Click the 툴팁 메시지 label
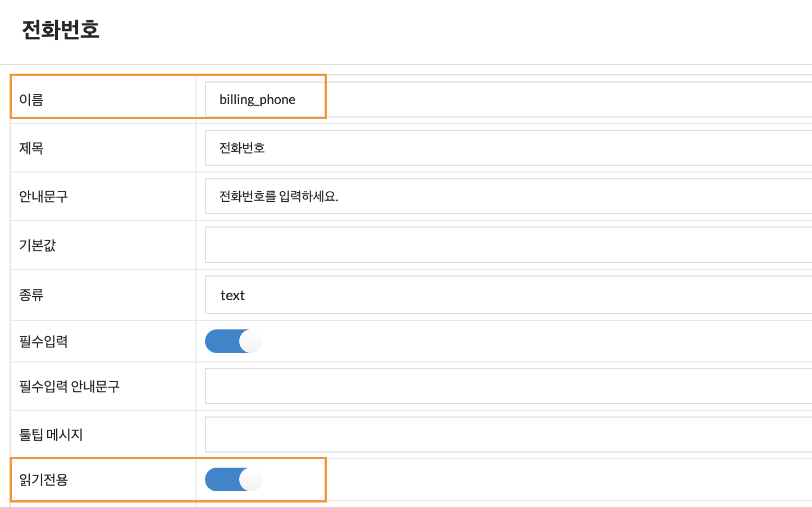812x507 pixels. [51, 434]
